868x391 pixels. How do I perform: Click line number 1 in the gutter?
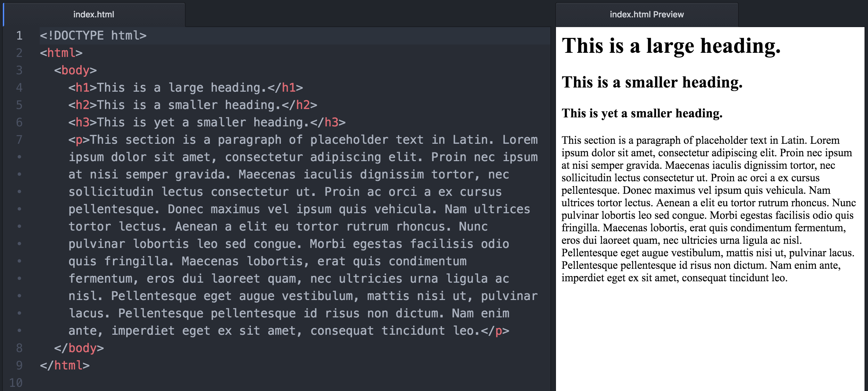click(x=19, y=35)
